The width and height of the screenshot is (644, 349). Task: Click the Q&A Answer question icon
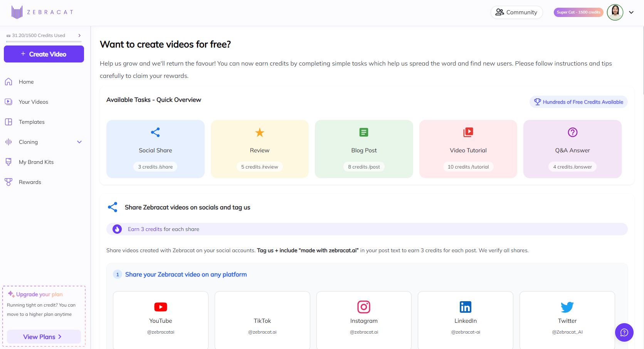573,132
